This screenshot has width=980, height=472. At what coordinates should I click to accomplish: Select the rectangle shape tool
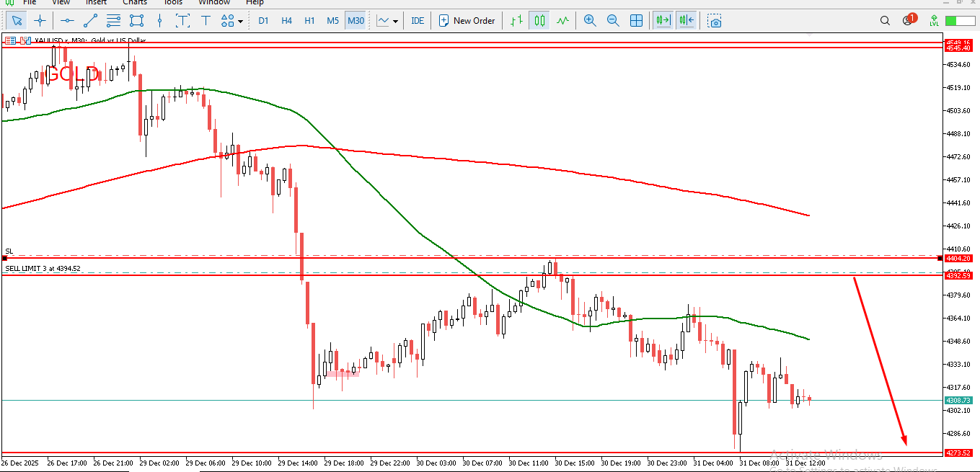coord(136,21)
